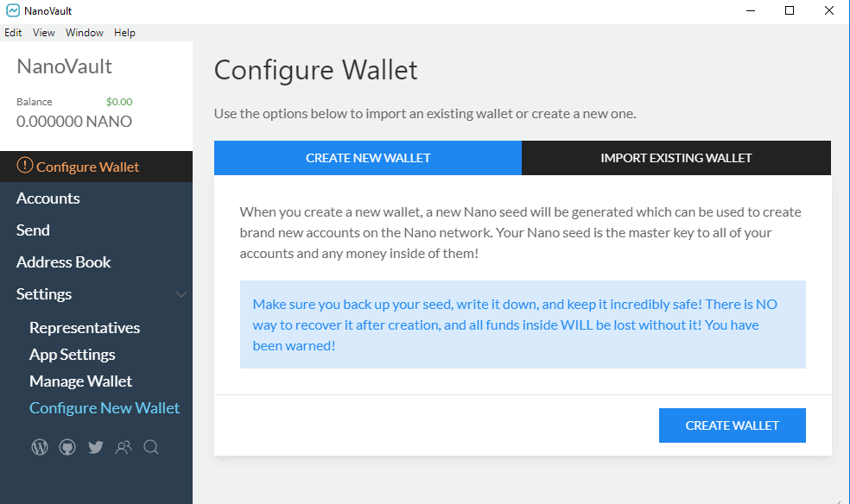The height and width of the screenshot is (504, 850).
Task: Go to Accounts in sidebar
Action: point(48,198)
